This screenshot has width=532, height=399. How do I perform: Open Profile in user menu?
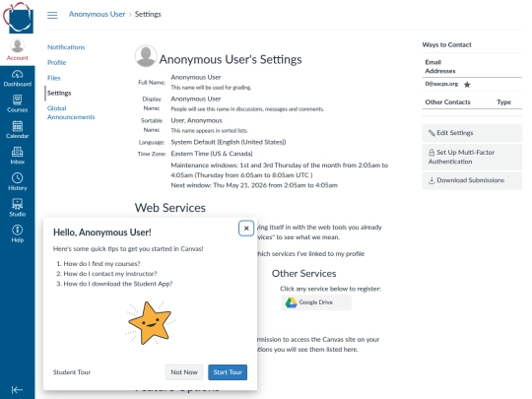coord(57,62)
